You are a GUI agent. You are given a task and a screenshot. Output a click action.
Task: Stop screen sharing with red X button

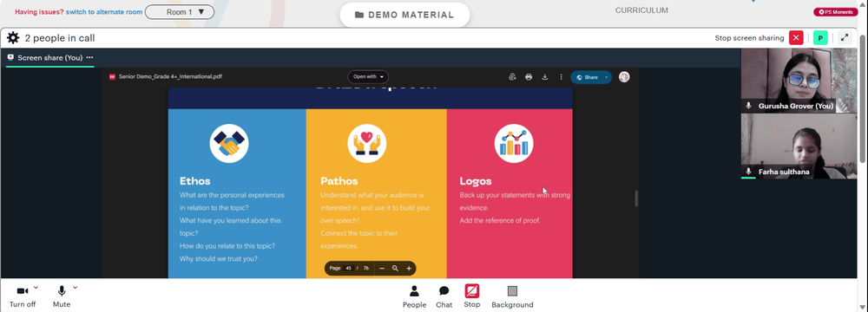pos(796,37)
